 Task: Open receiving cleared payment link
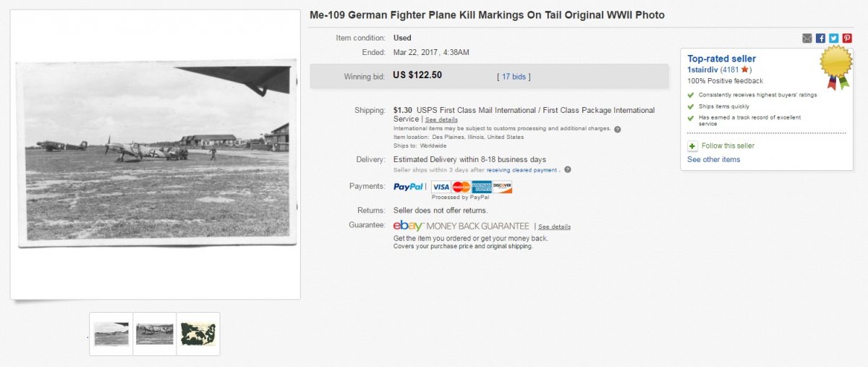[x=522, y=170]
